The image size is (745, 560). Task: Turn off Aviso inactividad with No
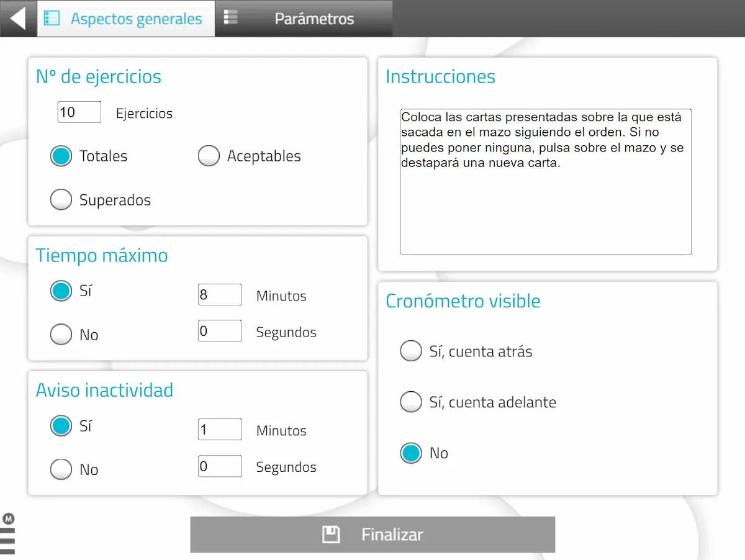point(61,469)
